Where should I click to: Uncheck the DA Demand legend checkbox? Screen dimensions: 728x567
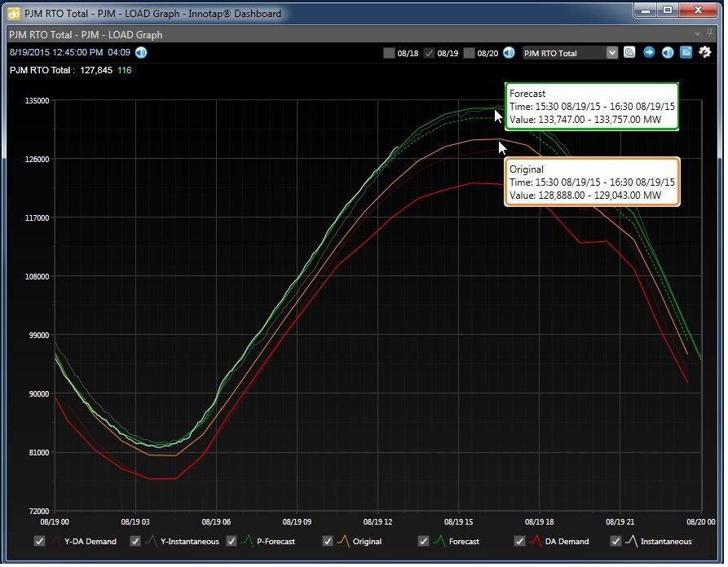(x=519, y=541)
